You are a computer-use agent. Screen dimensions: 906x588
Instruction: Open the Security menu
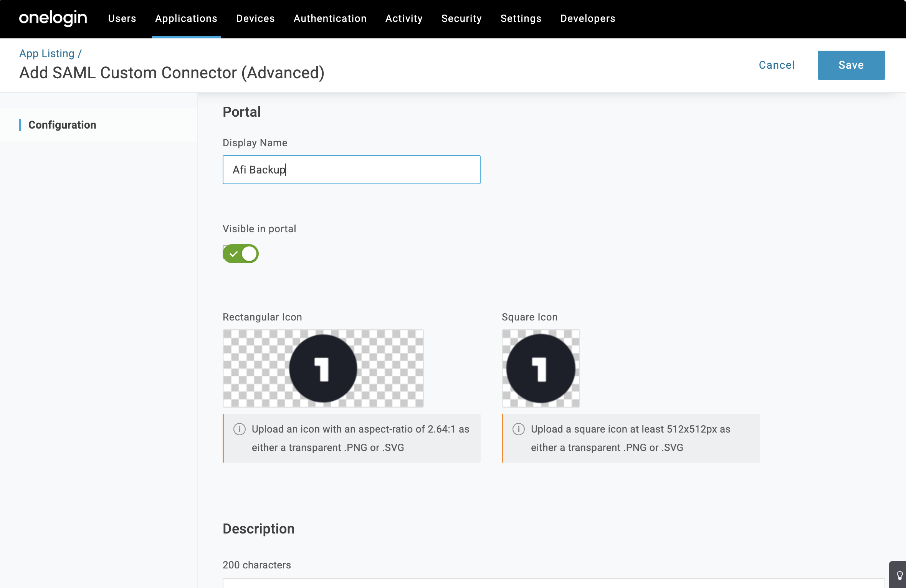(461, 18)
